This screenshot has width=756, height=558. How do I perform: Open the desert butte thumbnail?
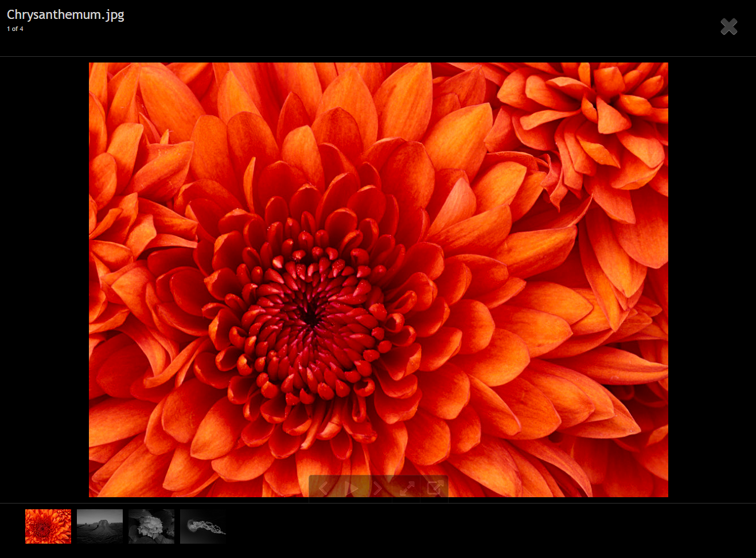(100, 526)
